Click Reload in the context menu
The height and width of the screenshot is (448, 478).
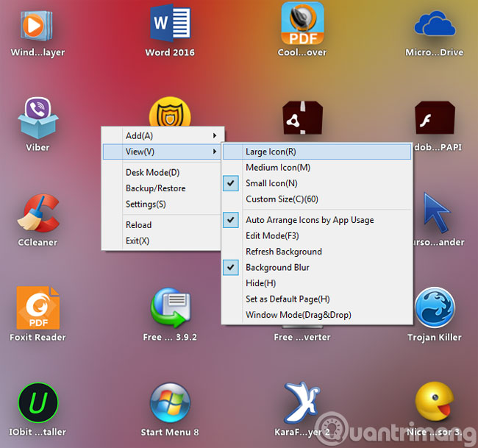pos(162,225)
